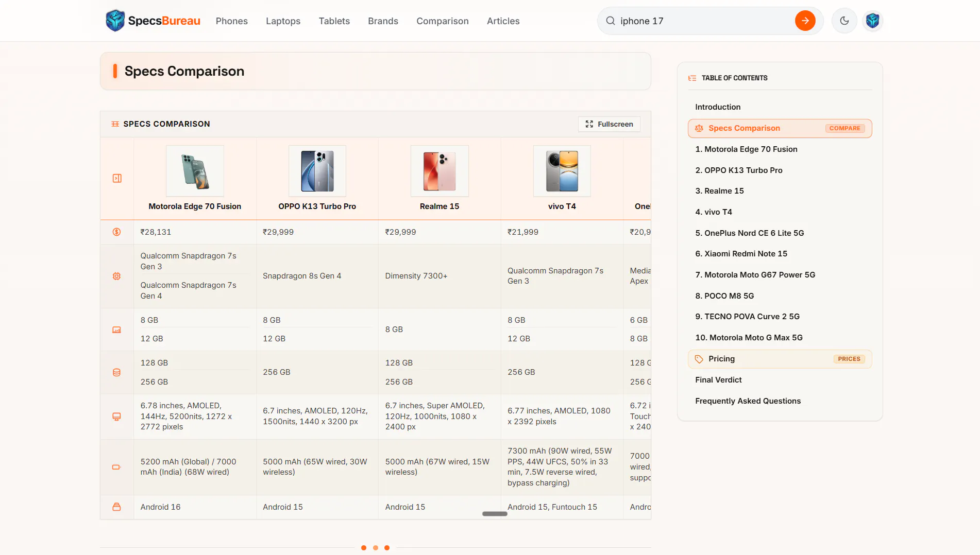Open the Comparison menu
980x555 pixels.
[x=443, y=21]
